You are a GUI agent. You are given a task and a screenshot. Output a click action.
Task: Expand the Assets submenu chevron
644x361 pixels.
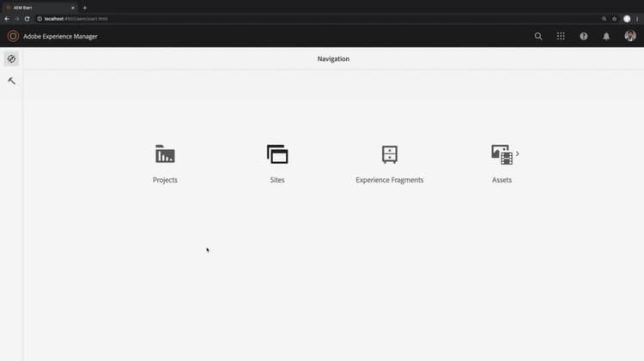click(518, 153)
